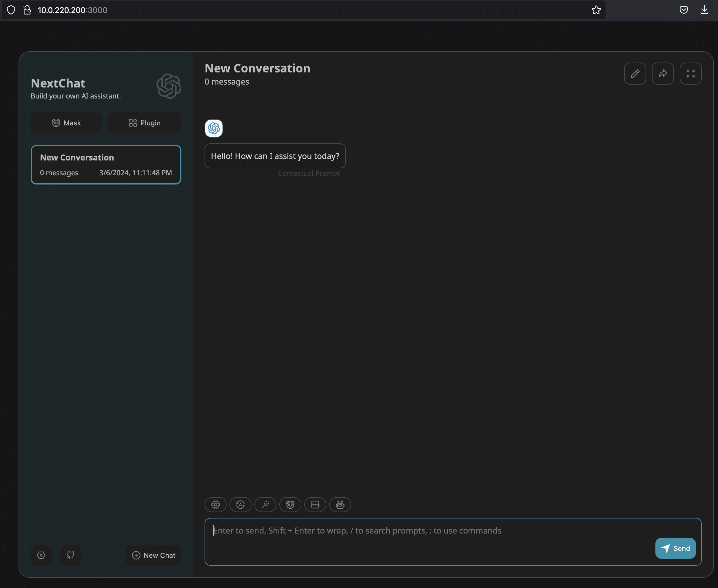Open NextChat settings from the bottom-left sidebar
The image size is (718, 588).
(x=41, y=555)
